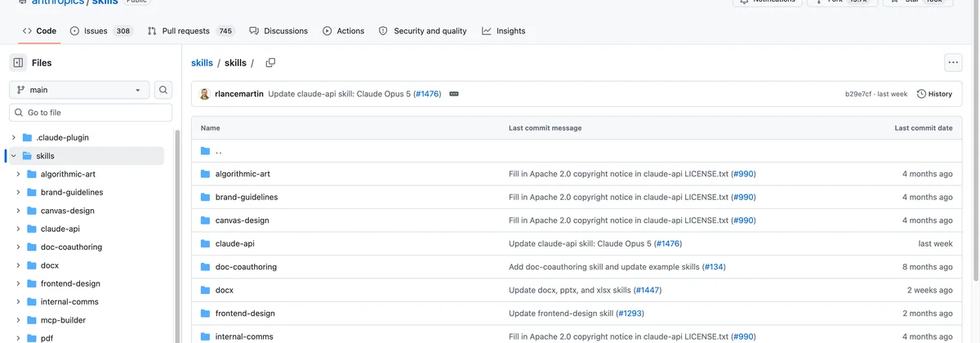
Task: Open rlancemartin author link
Action: coord(238,94)
